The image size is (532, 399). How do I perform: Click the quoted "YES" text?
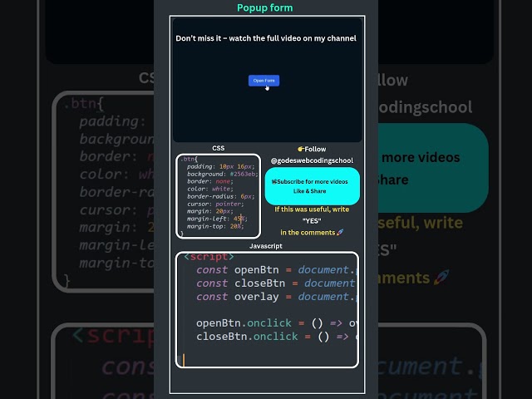coord(312,221)
